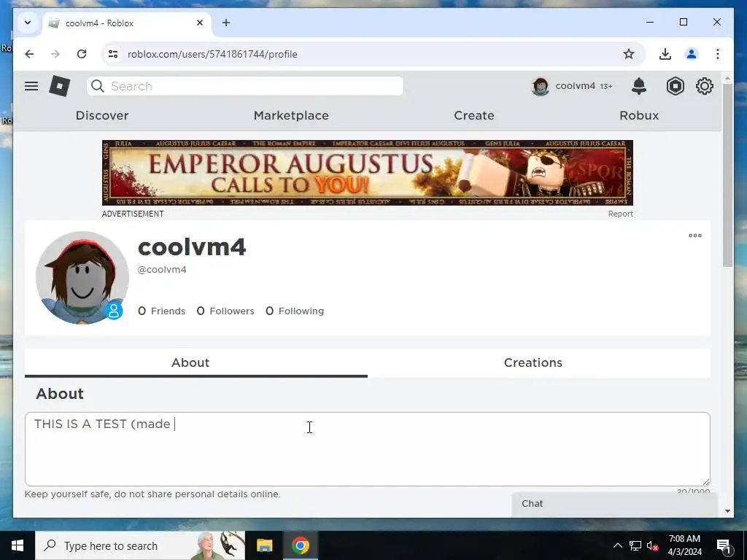Open the notifications bell
The height and width of the screenshot is (560, 747).
pyautogui.click(x=639, y=86)
